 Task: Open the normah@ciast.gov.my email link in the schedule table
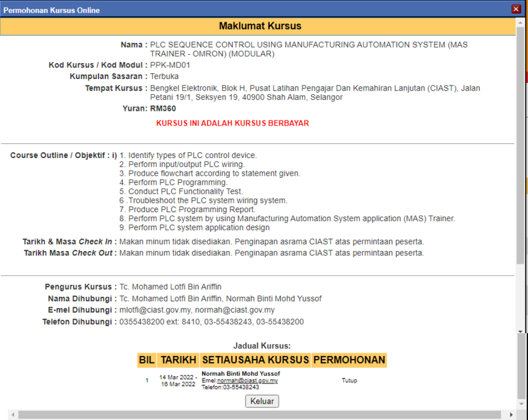(x=247, y=381)
